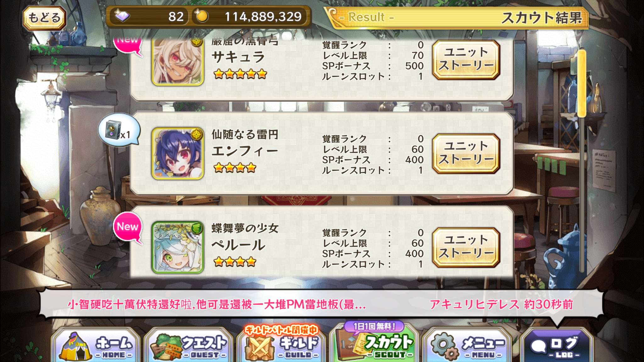The image size is (644, 362).
Task: Tap エンフィー's character portrait
Action: (x=178, y=153)
